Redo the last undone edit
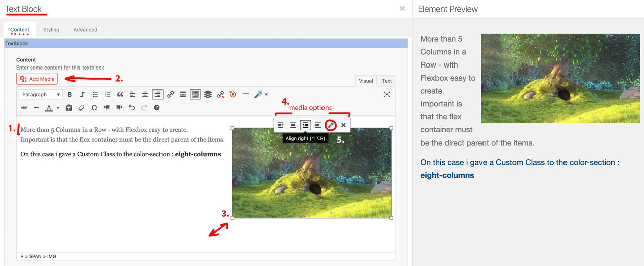The image size is (644, 266). 144,108
